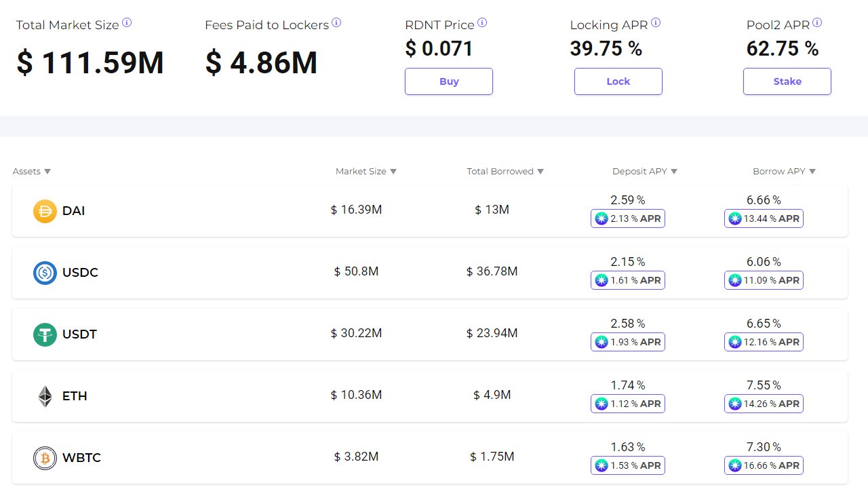Click the USDT token icon
The image size is (868, 500).
click(x=45, y=334)
